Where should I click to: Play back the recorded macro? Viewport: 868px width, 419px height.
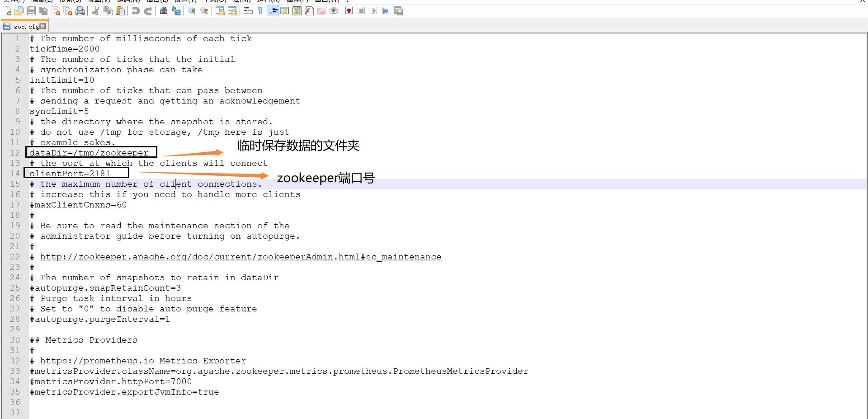373,11
